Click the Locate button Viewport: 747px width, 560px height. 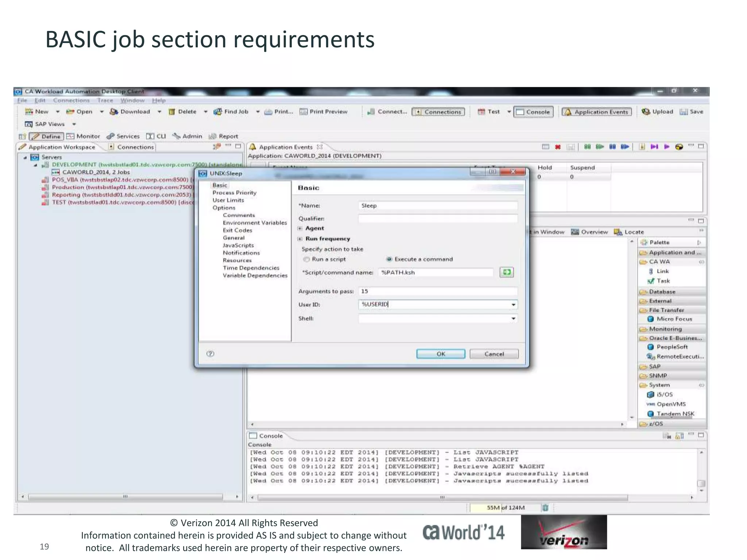click(x=629, y=232)
